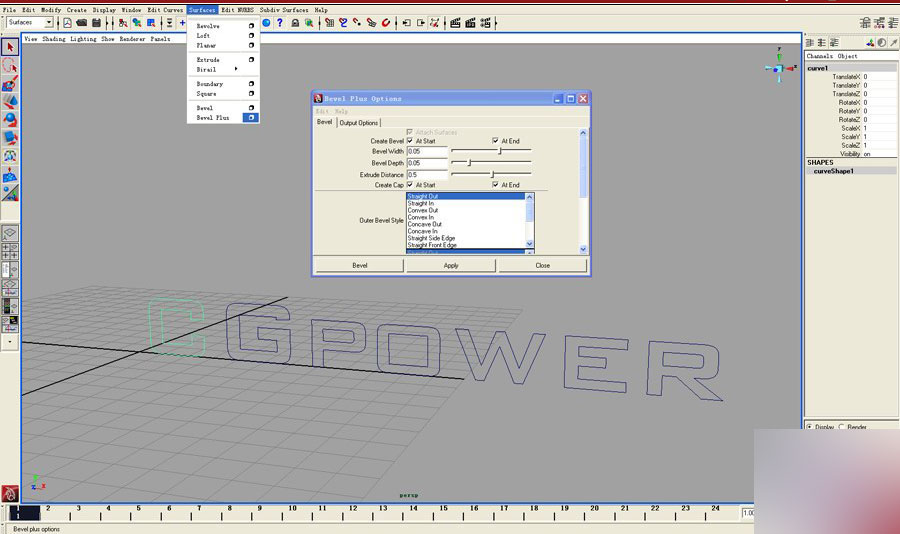Open the option box beside Revolve
This screenshot has height=534, width=900.
251,26
